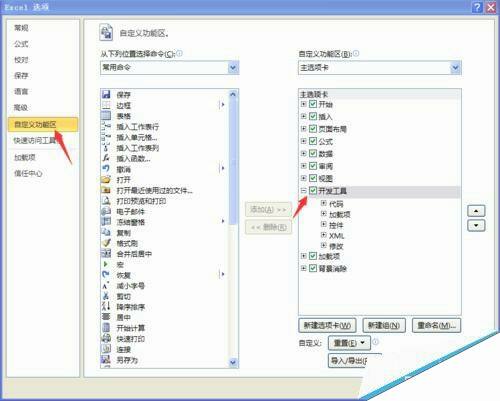Select the 合并后居中 merge icon
The height and width of the screenshot is (401, 500).
click(x=106, y=254)
